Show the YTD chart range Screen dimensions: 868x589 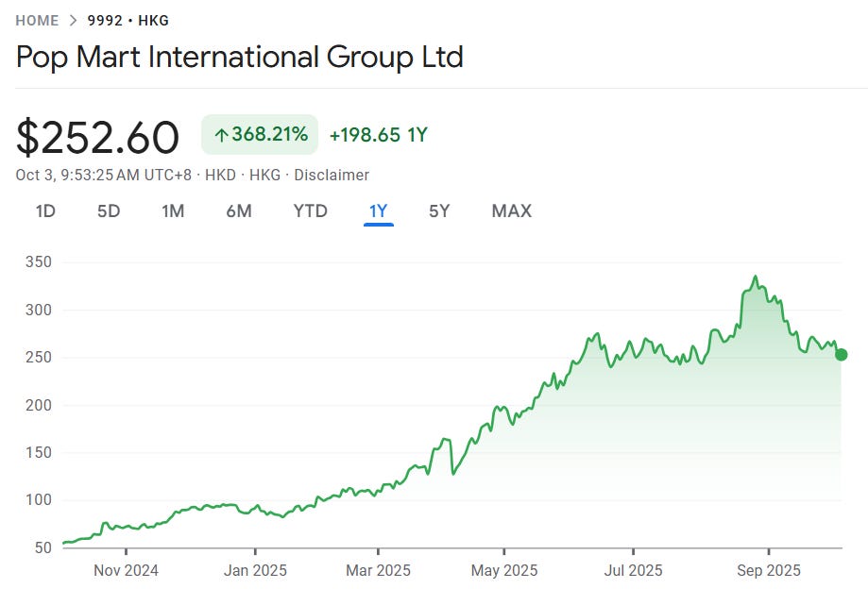(310, 210)
